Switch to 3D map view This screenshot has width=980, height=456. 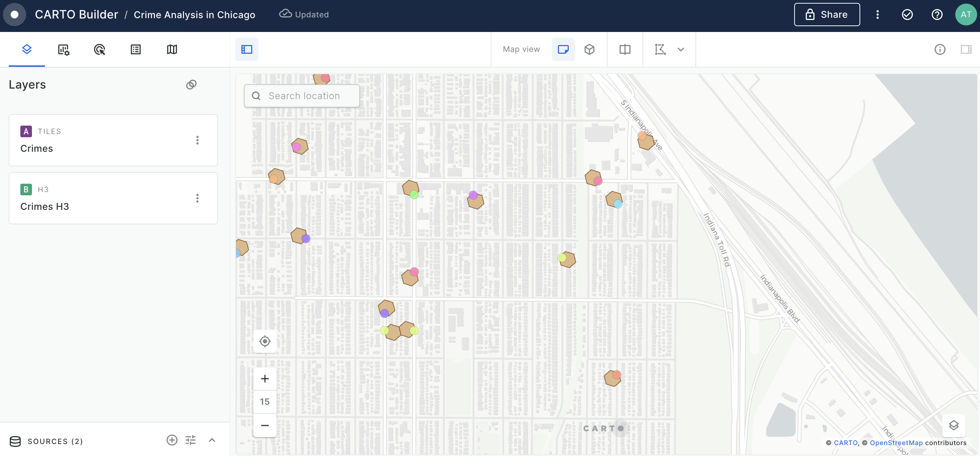coord(589,49)
